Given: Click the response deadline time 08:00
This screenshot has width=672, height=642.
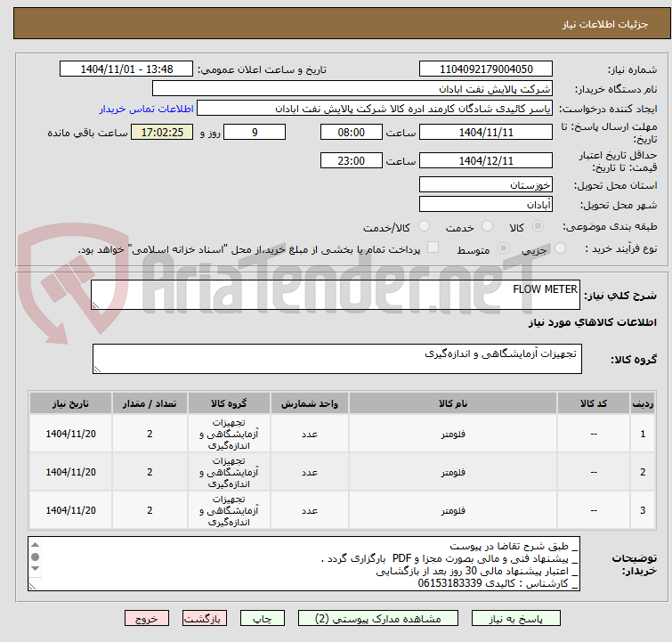Looking at the screenshot, I should click(x=351, y=132).
